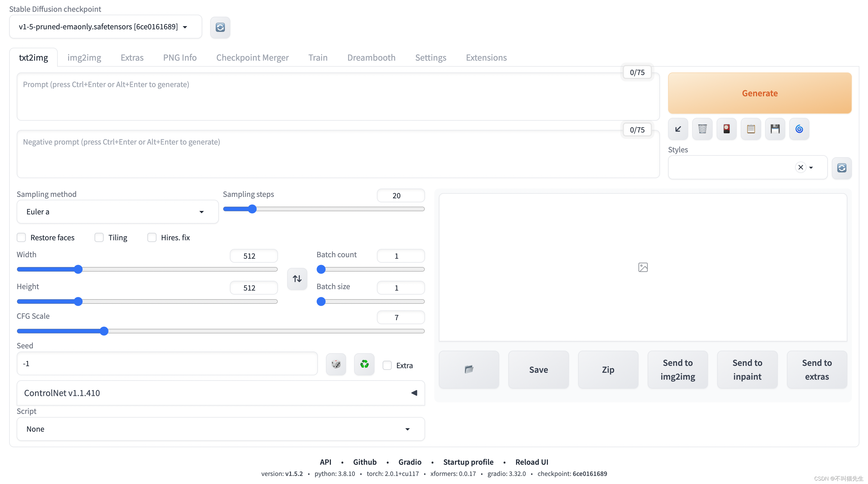Click the Height slider

[147, 301]
